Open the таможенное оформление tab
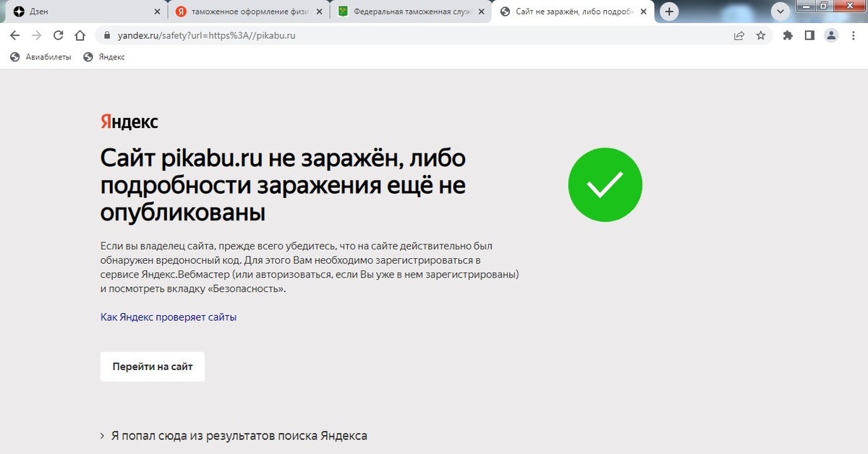 click(x=249, y=12)
